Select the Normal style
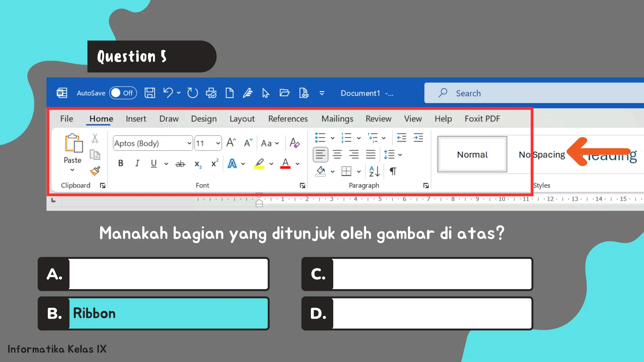 (x=472, y=154)
